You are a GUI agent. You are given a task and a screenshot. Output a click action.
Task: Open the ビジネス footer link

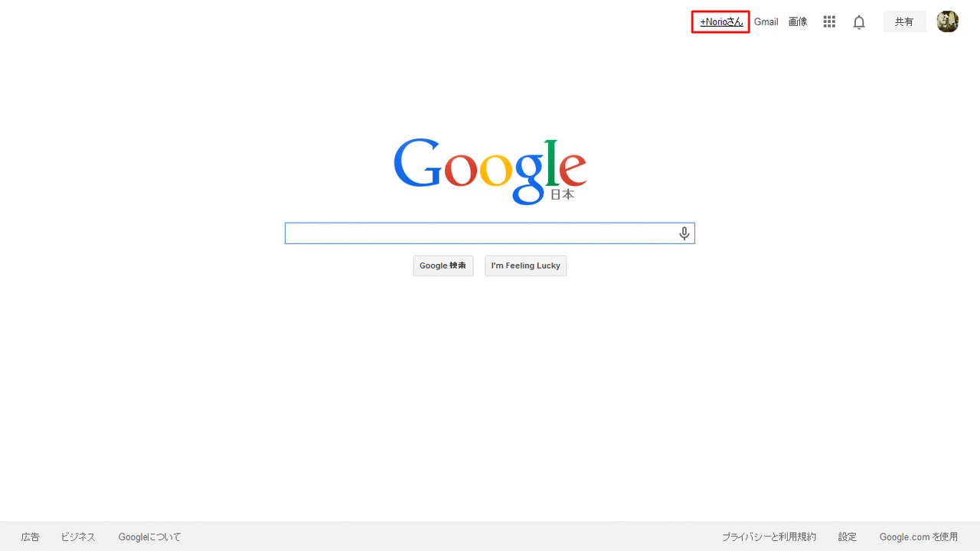[x=78, y=537]
